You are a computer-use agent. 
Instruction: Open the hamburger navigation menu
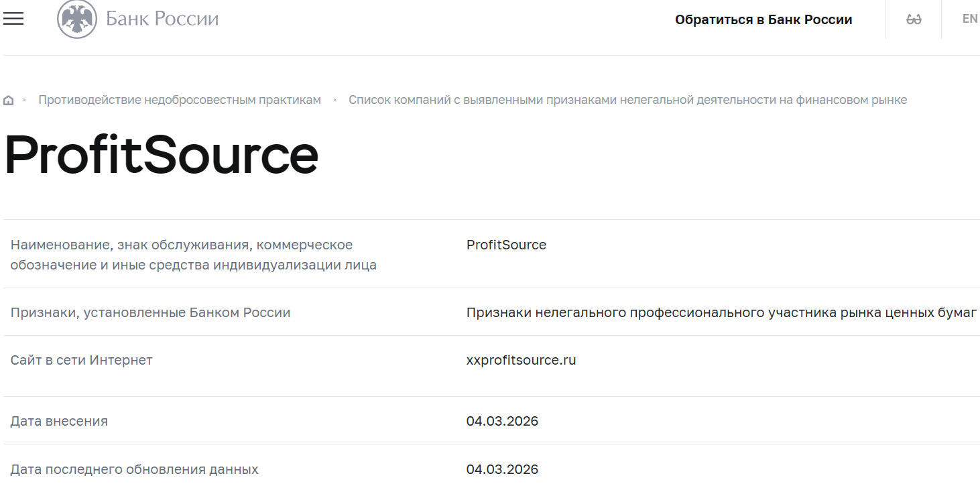click(x=13, y=19)
